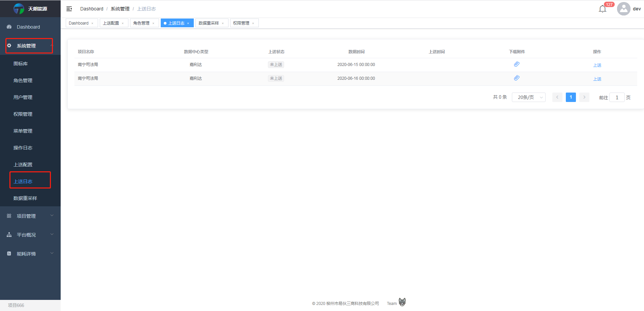The width and height of the screenshot is (644, 311).
Task: Click 上送 link for 2020-06-15 row
Action: [x=597, y=65]
